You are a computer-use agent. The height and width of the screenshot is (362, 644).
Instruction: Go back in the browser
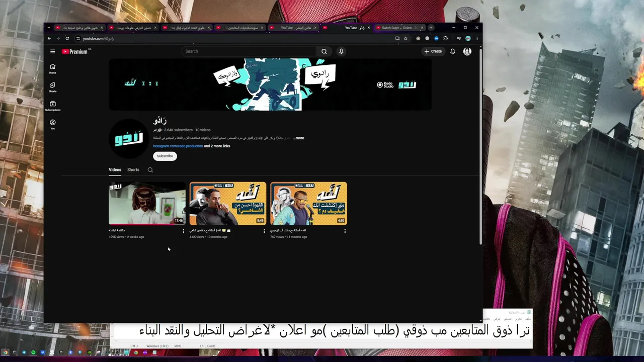tap(49, 38)
